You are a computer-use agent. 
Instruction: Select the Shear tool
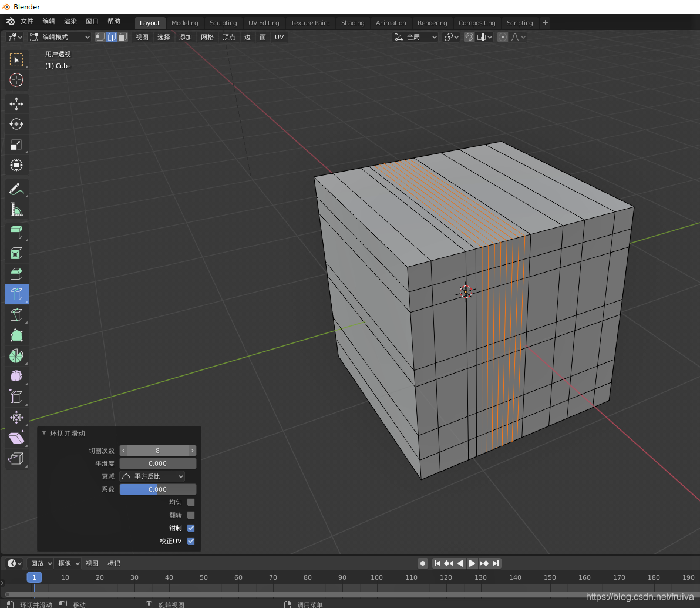pyautogui.click(x=16, y=438)
